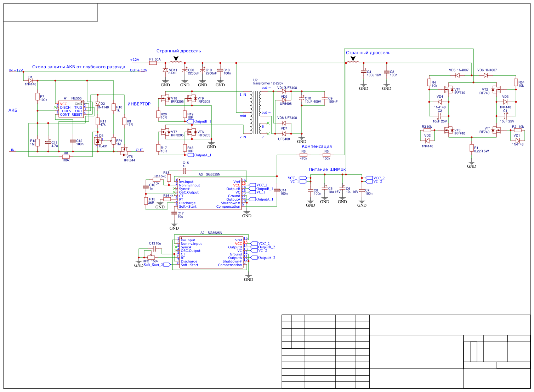The image size is (534, 392).
Task: Click the GND symbol below C17
Action: click(x=174, y=226)
